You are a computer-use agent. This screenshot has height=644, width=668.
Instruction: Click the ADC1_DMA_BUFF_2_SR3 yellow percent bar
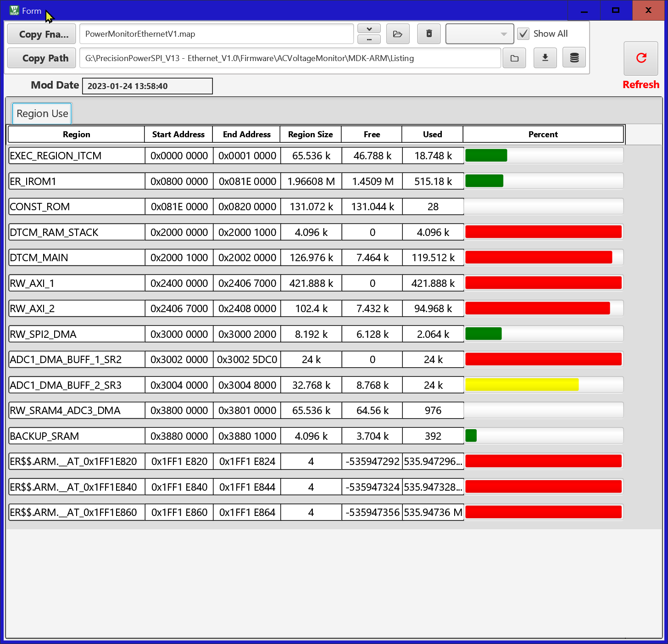(x=544, y=385)
